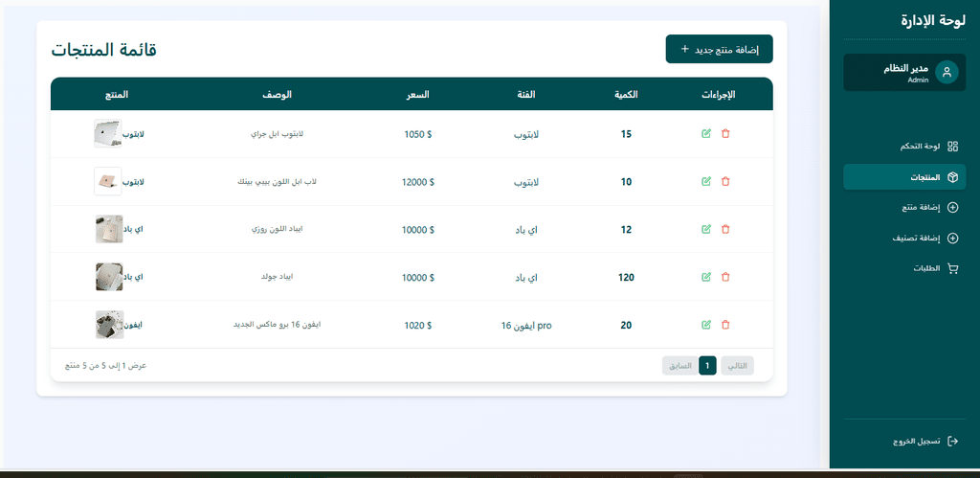Click the plus icon beside إضافة تصنيف
The image size is (980, 478).
952,239
